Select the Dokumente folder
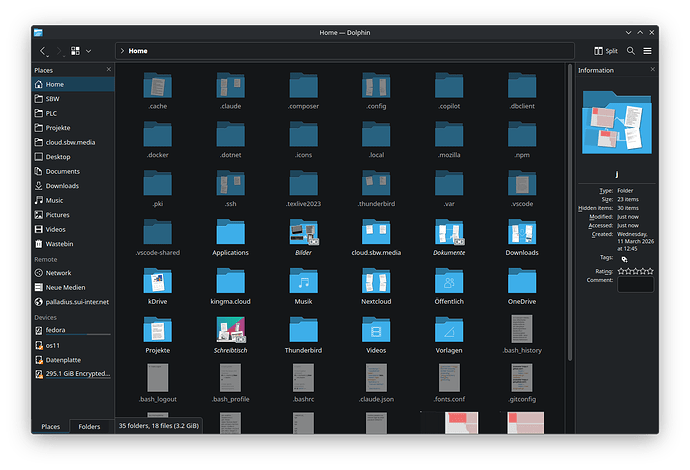 pos(449,237)
